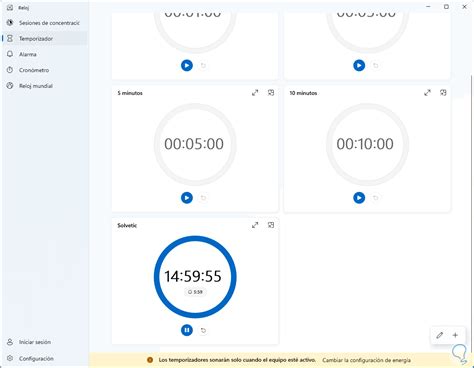This screenshot has height=368, width=474.
Task: Click the orange warning icon in banner
Action: [x=150, y=360]
